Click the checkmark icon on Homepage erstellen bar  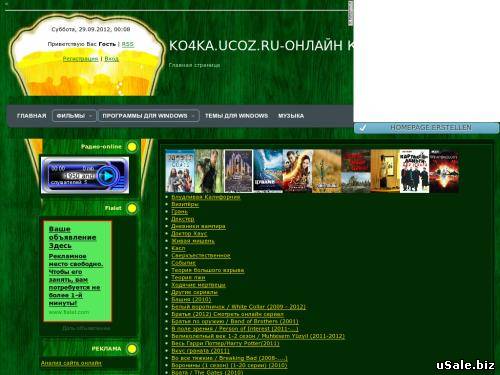(x=363, y=128)
